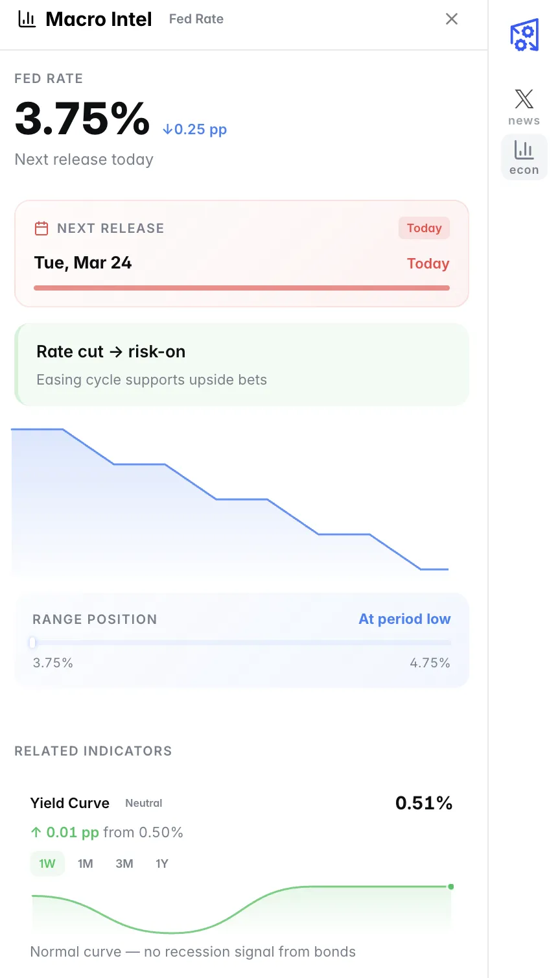Open the Yield Curve indicator title

tap(70, 803)
